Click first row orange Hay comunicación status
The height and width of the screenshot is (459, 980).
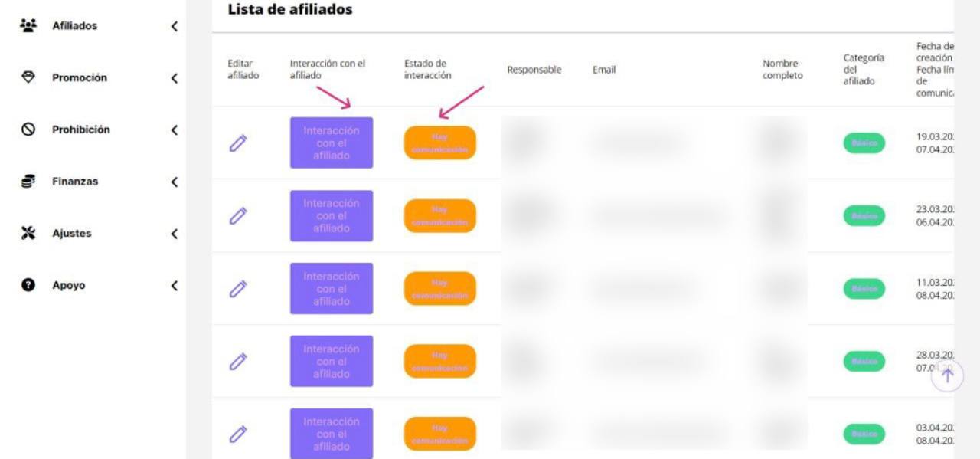coord(440,143)
